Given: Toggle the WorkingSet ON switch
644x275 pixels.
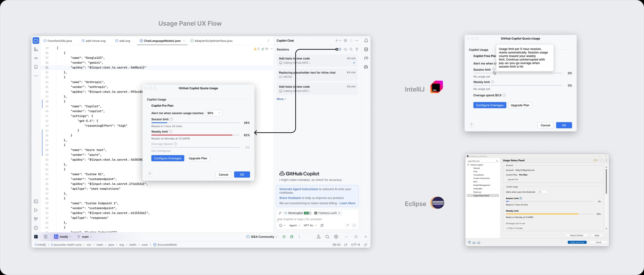Looking at the screenshot, I should [307, 213].
